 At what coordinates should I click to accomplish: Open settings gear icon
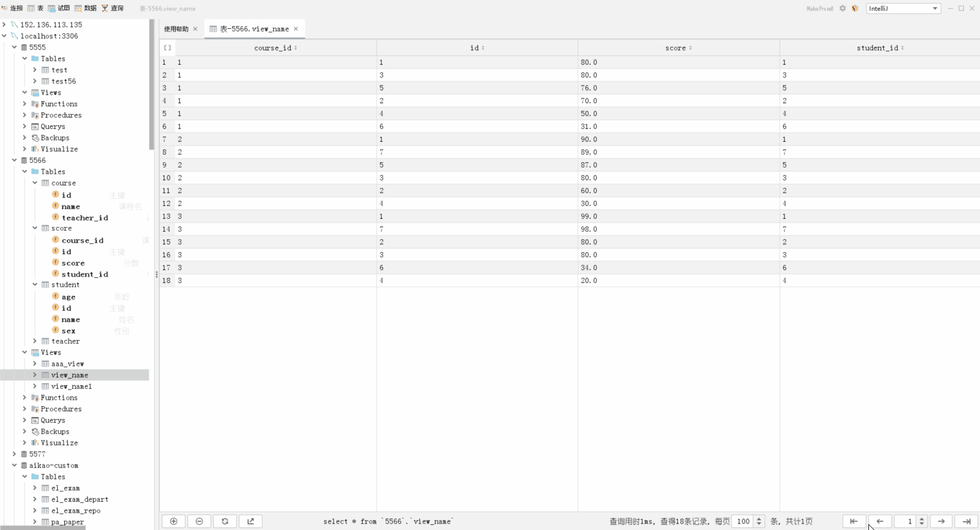click(843, 8)
